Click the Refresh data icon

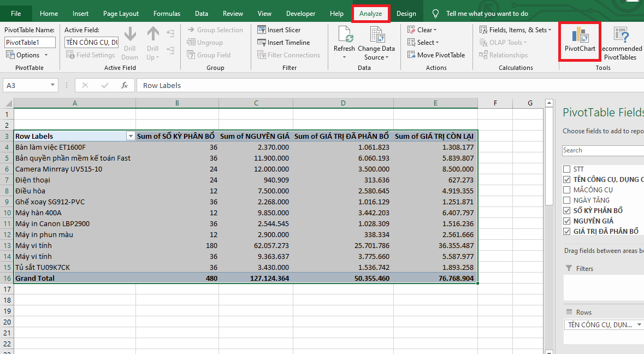pyautogui.click(x=344, y=36)
